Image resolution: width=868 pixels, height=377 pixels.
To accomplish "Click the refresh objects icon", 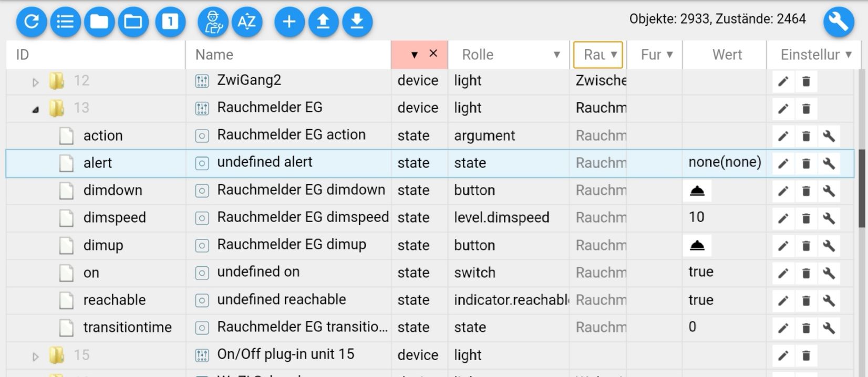I will [32, 22].
